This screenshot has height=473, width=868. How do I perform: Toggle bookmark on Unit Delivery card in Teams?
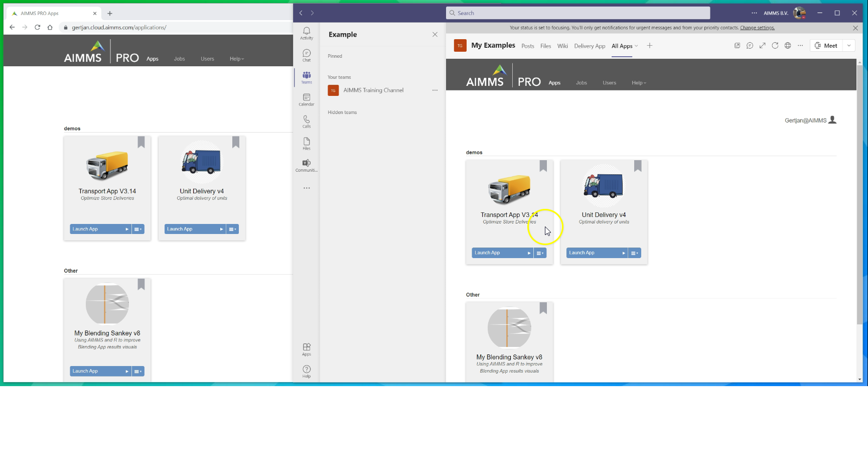tap(638, 166)
